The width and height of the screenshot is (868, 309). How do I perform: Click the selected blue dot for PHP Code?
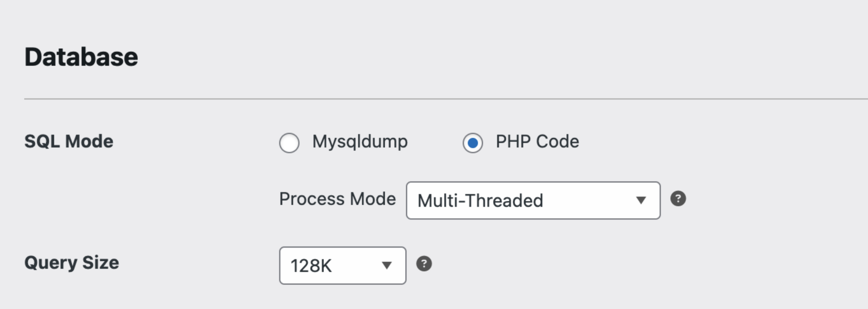[473, 143]
